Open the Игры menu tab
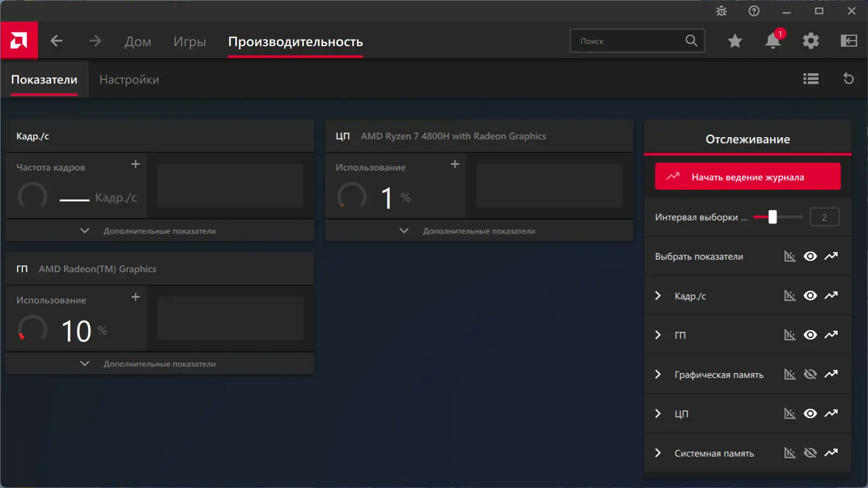The height and width of the screenshot is (488, 868). 189,42
